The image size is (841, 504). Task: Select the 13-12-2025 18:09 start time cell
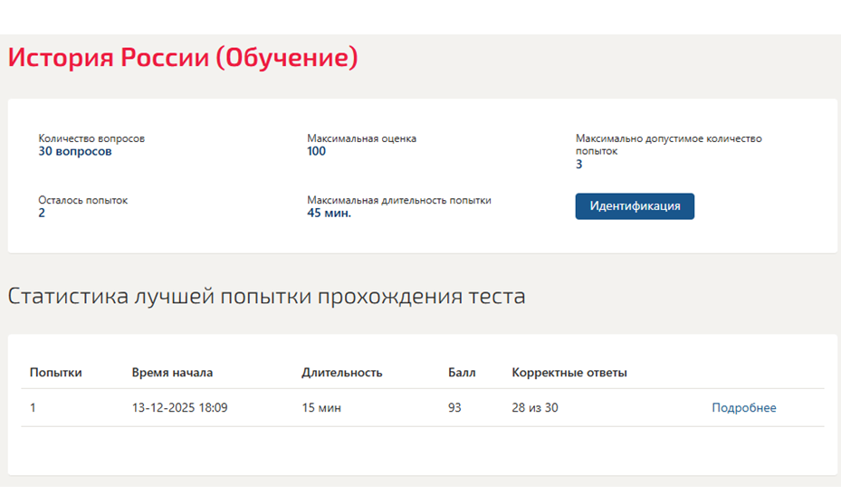point(179,407)
